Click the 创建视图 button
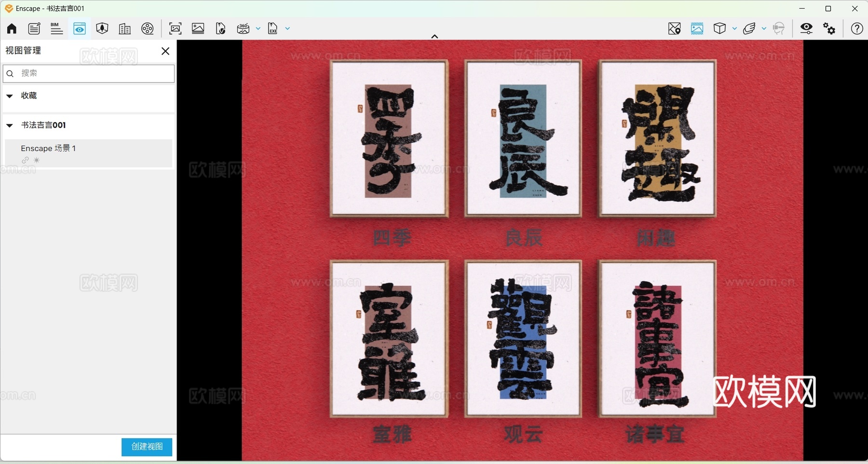868x464 pixels. pyautogui.click(x=147, y=447)
